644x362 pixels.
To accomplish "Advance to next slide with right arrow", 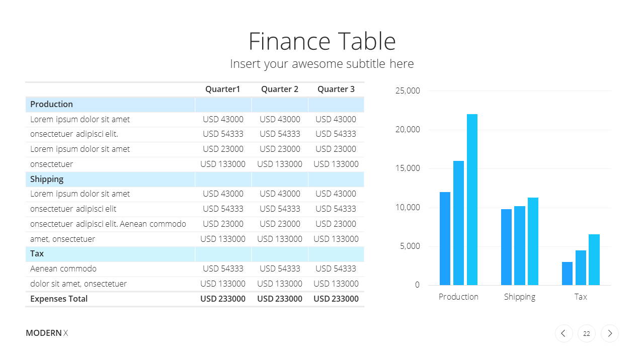I will [610, 333].
